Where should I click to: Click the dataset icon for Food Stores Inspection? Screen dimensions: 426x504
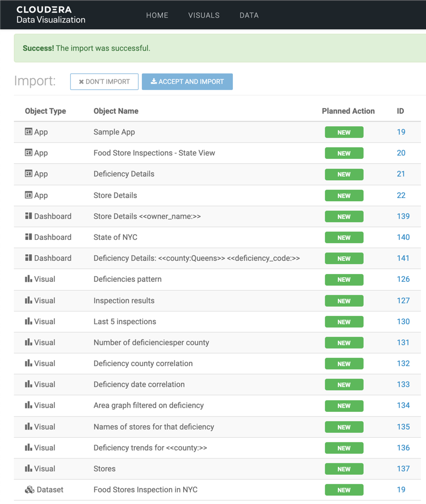click(x=30, y=490)
